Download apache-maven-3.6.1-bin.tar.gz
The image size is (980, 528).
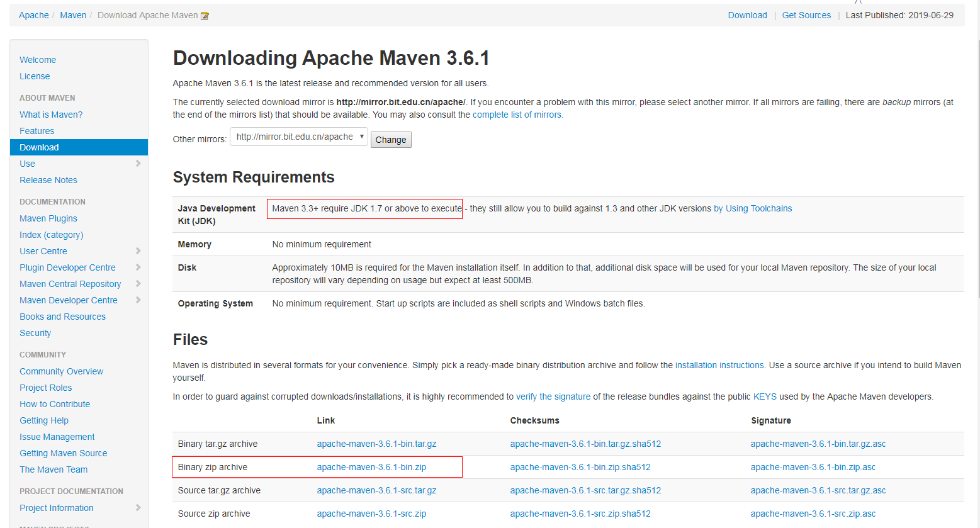(376, 444)
